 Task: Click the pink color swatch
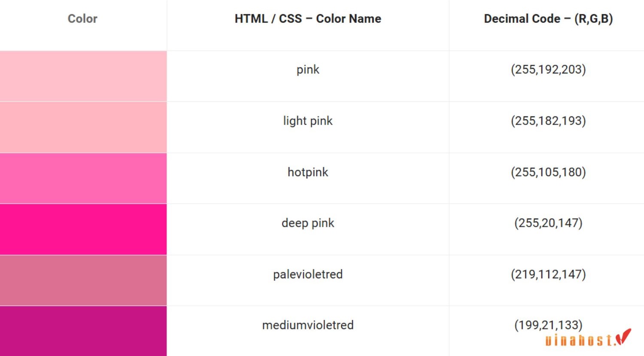coord(83,76)
